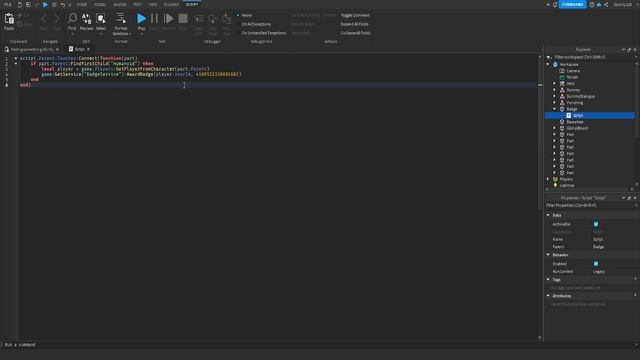Image resolution: width=640 pixels, height=360 pixels.
Task: Collapse the Data properties section
Action: pyautogui.click(x=548, y=215)
